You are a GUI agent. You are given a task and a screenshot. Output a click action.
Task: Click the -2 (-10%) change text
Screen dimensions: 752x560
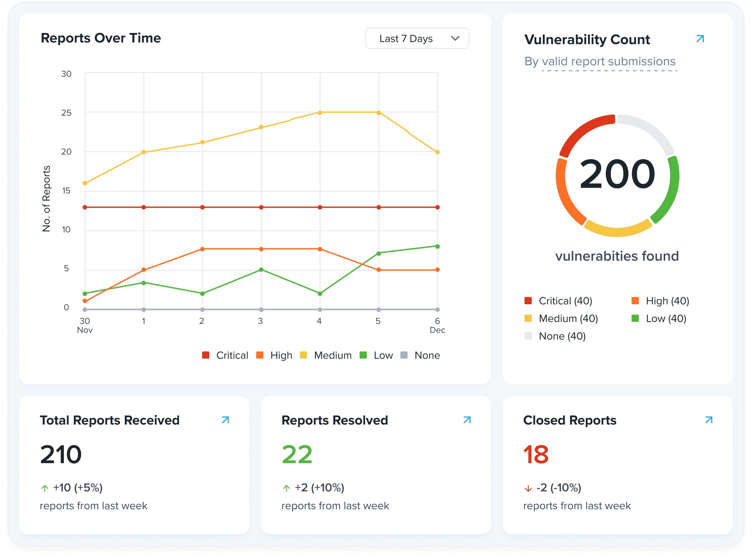coord(559,488)
